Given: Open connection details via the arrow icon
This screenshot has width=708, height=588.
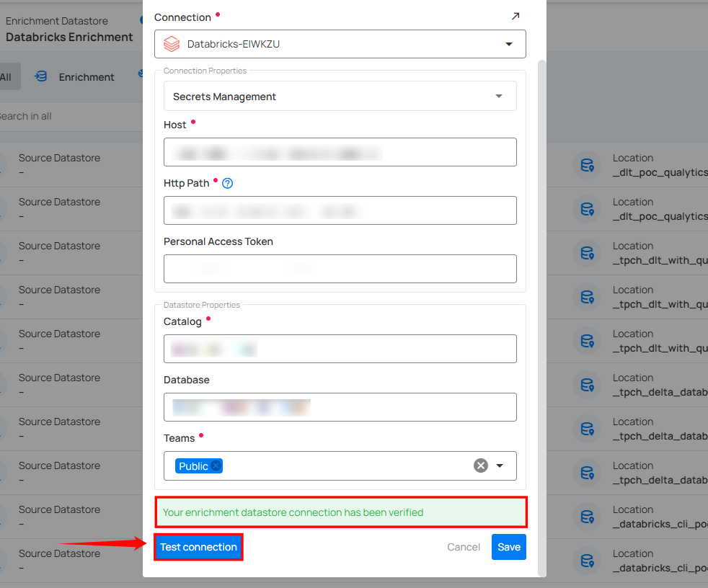Looking at the screenshot, I should click(x=515, y=17).
